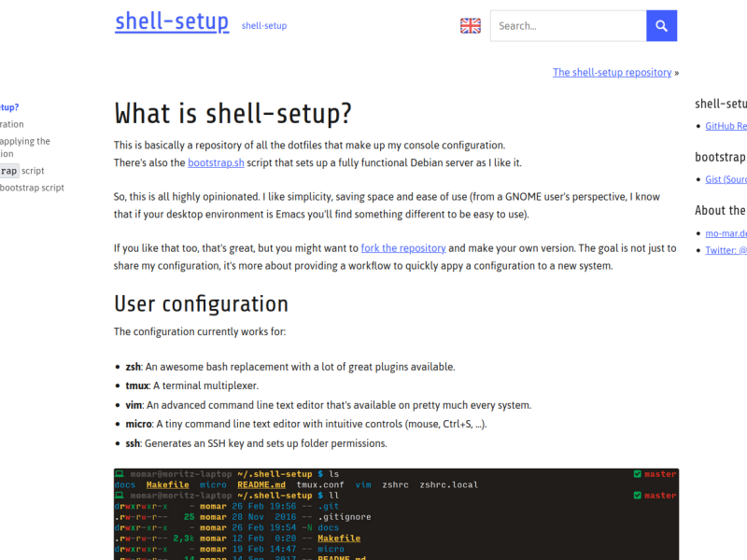Screen dimensions: 747x560
Task: Click 'Makefile' in the ls output
Action: 168,484
